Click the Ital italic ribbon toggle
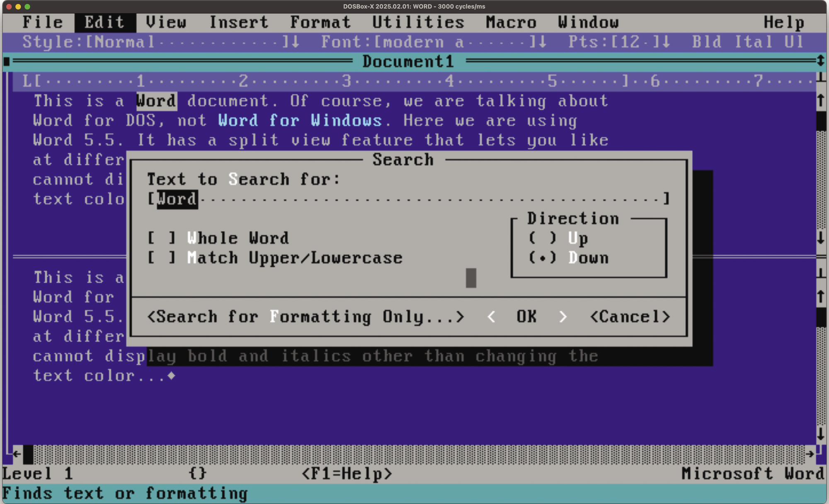 point(753,42)
